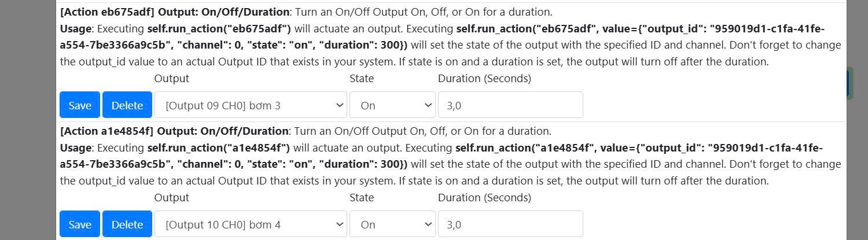Click Duration (Seconds) label above bơm 3 row
868x240 pixels.
point(484,79)
